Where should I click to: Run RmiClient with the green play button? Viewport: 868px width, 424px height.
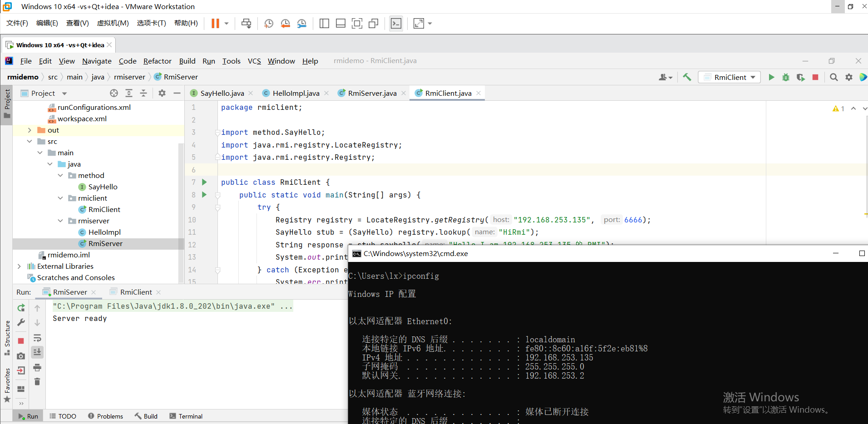[771, 77]
